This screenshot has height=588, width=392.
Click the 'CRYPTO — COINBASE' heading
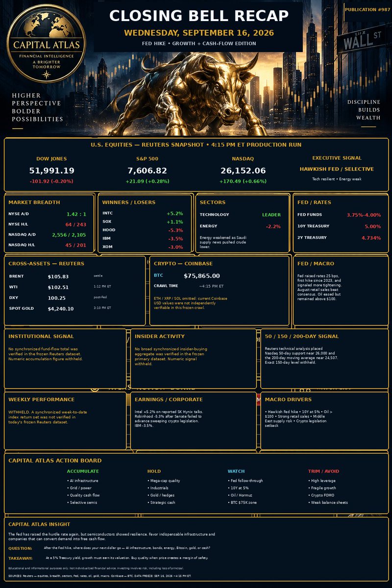tap(185, 264)
